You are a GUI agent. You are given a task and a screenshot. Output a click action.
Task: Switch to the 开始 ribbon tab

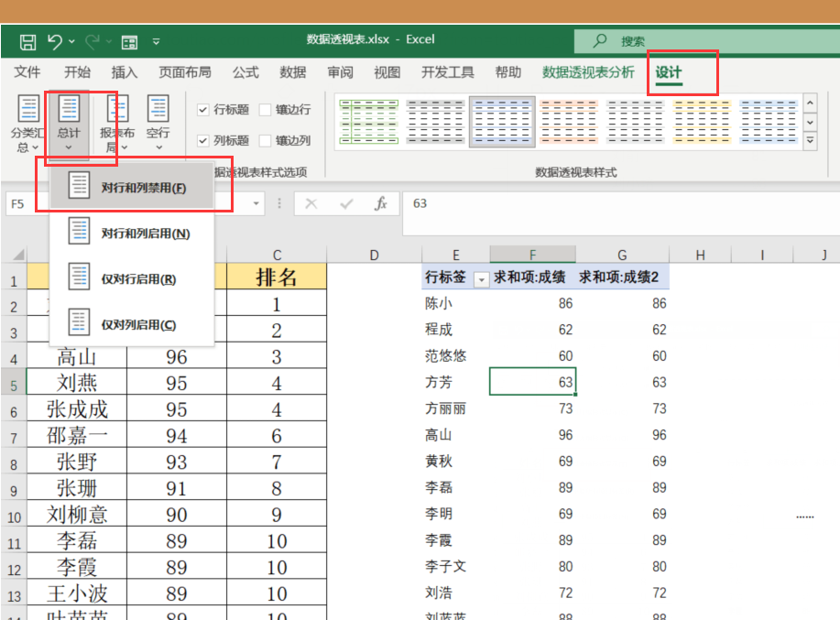click(x=77, y=72)
